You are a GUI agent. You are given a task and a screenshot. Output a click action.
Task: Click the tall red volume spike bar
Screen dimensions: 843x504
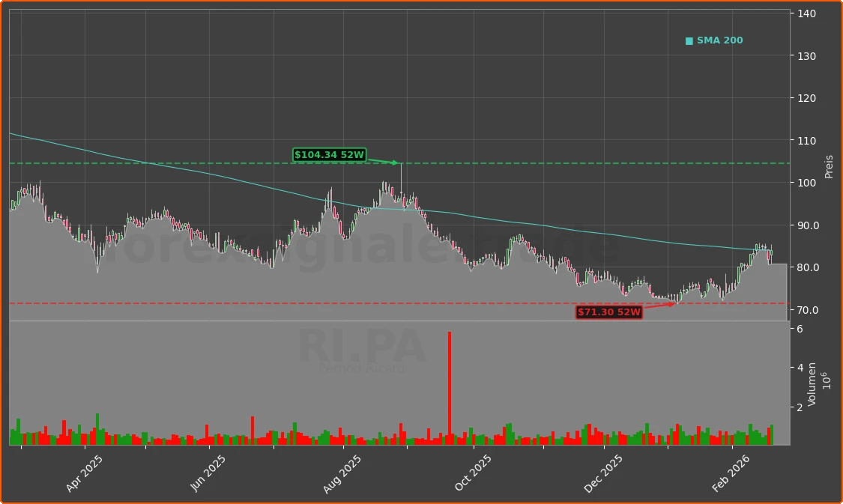tap(449, 382)
